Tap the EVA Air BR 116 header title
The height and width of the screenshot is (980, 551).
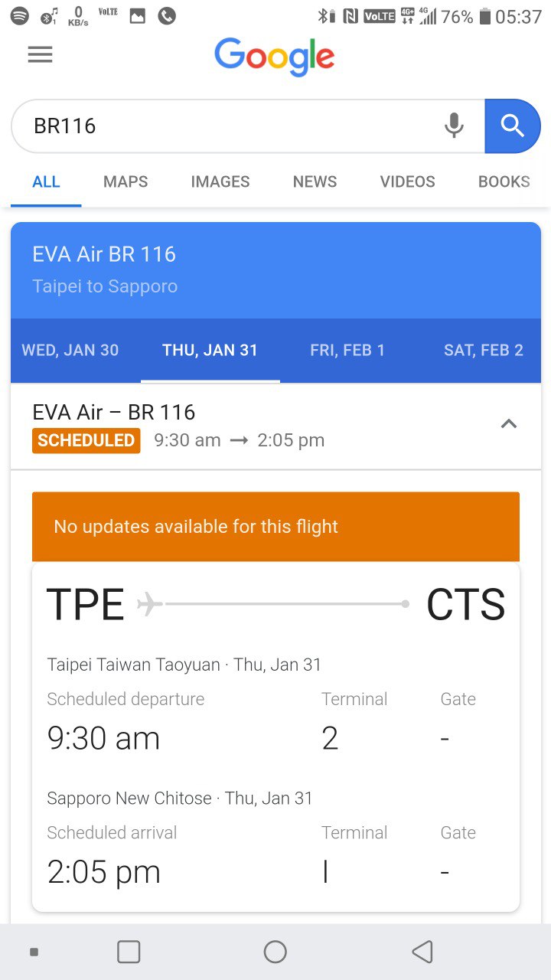point(104,254)
